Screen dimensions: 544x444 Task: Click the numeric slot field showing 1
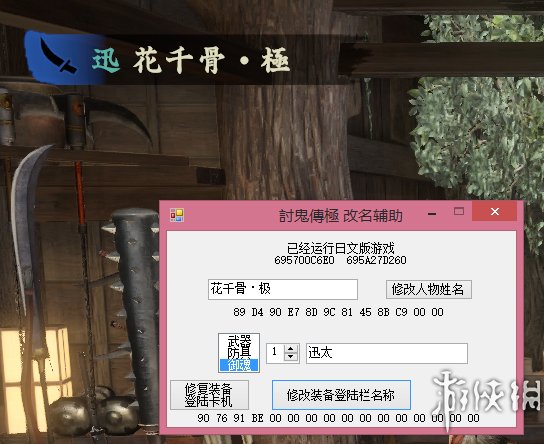275,353
